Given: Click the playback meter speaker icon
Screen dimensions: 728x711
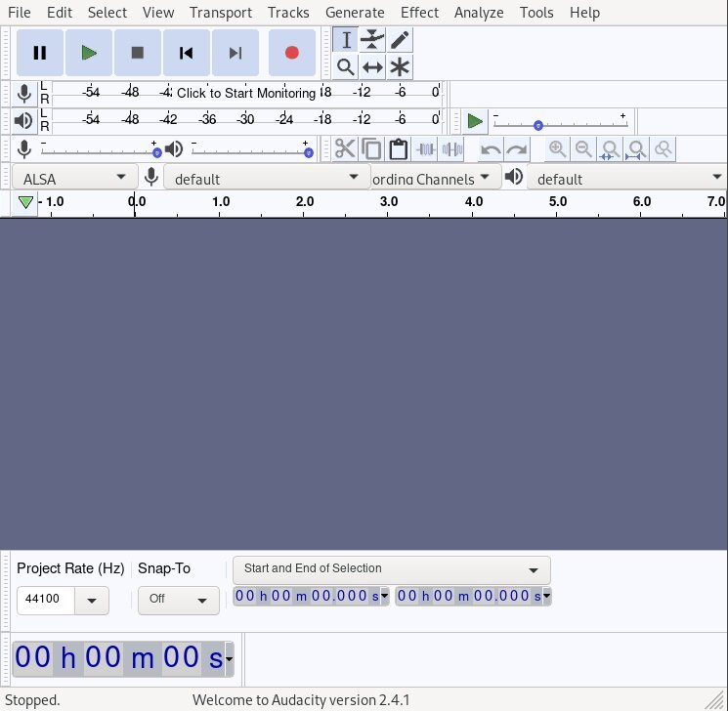Looking at the screenshot, I should [x=23, y=121].
